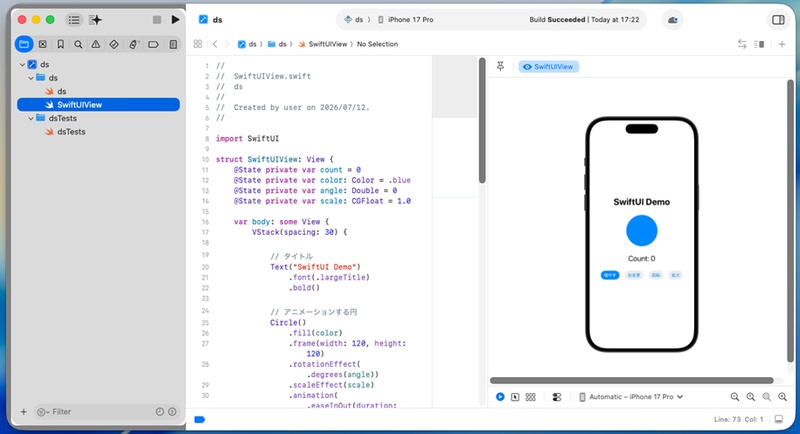This screenshot has width=800, height=434.
Task: Show preview Variants grid
Action: click(x=531, y=397)
